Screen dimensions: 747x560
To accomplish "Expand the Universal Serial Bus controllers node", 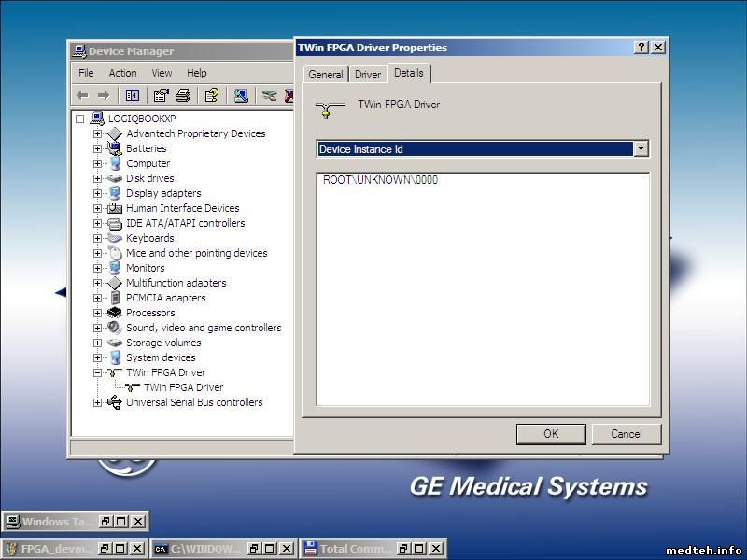I will click(97, 402).
